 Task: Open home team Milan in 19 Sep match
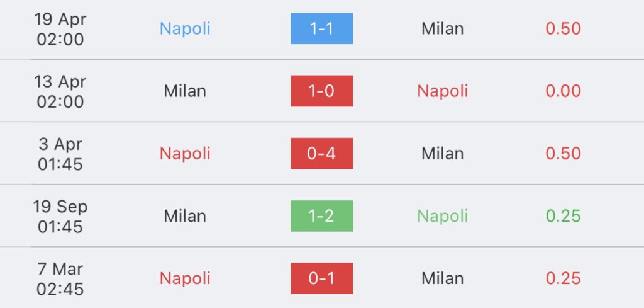click(185, 216)
